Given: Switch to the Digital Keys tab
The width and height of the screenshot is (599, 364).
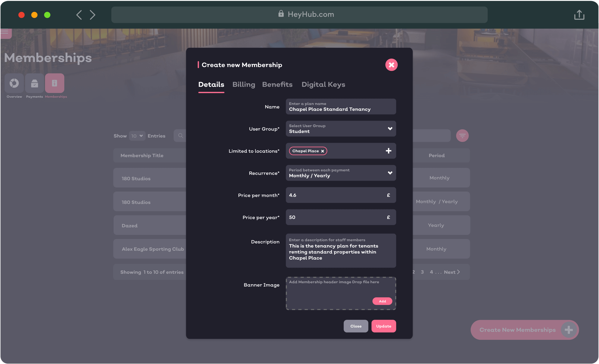Looking at the screenshot, I should tap(323, 85).
